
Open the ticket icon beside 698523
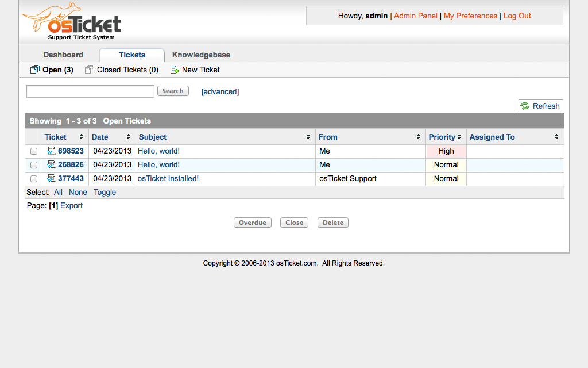tap(50, 151)
